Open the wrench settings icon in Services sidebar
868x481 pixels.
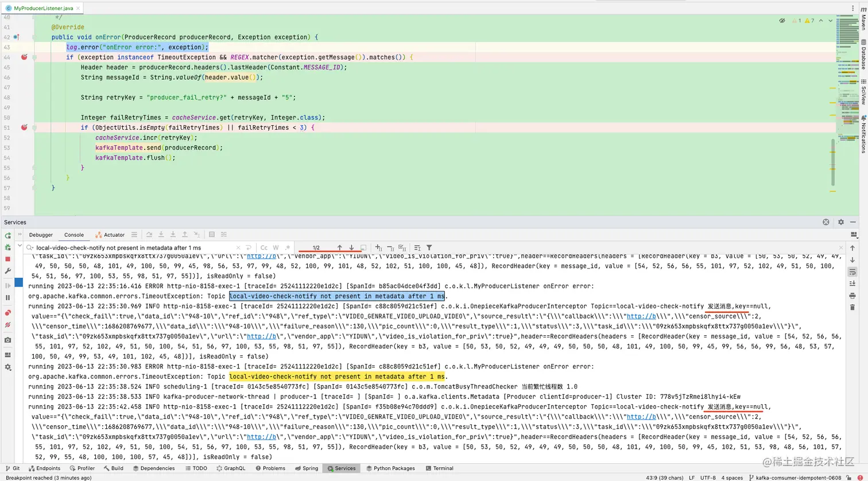pyautogui.click(x=7, y=271)
